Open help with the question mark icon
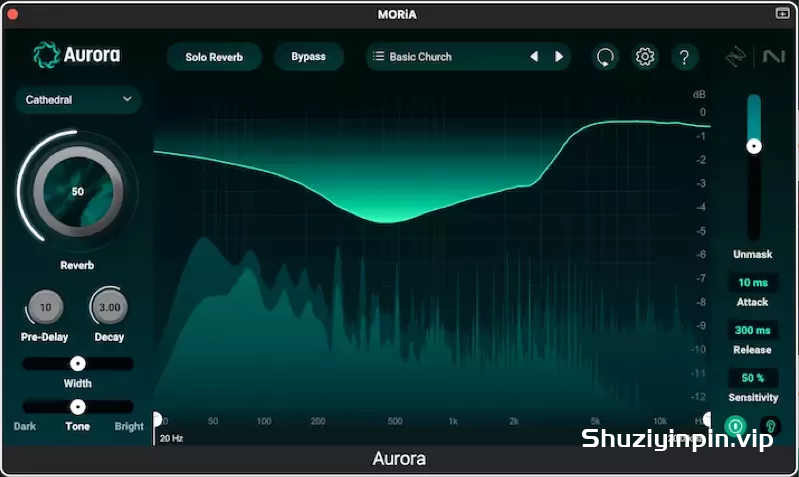The width and height of the screenshot is (799, 477). click(x=684, y=57)
